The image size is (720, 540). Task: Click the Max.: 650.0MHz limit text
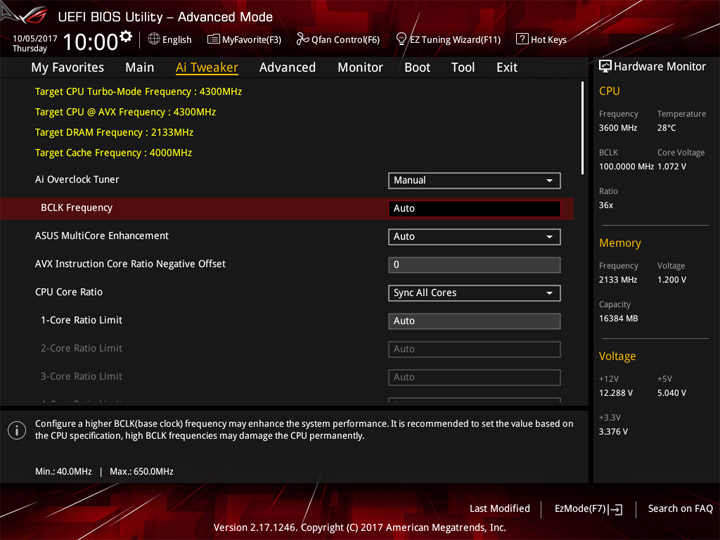141,472
